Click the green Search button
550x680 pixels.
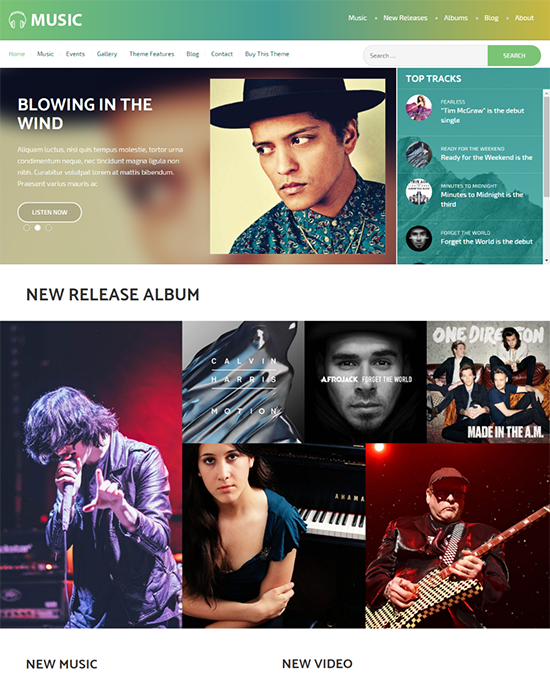(514, 56)
